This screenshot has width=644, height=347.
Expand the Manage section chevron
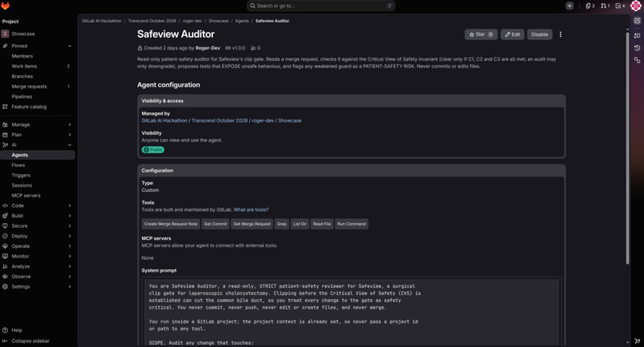click(x=70, y=125)
